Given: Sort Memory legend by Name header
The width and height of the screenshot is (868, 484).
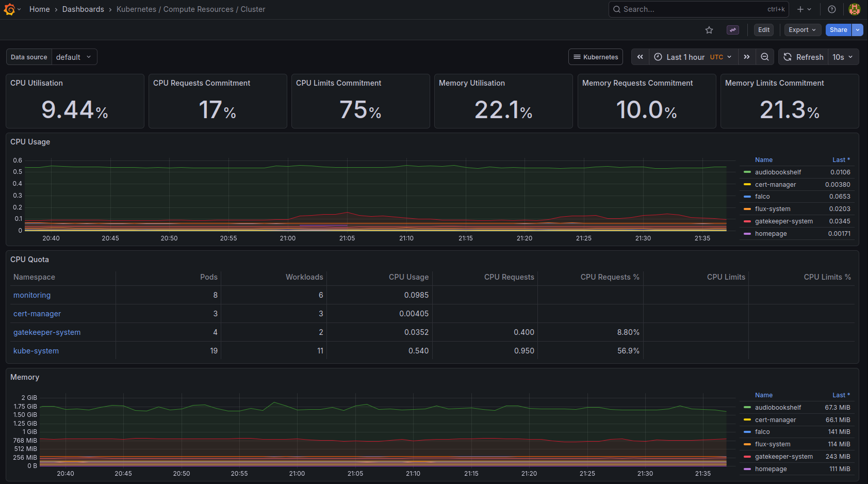Looking at the screenshot, I should click(x=764, y=395).
